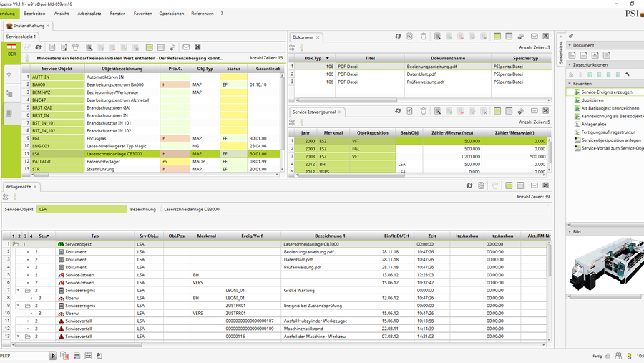
Task: Open the Operationen menu
Action: coord(172,14)
